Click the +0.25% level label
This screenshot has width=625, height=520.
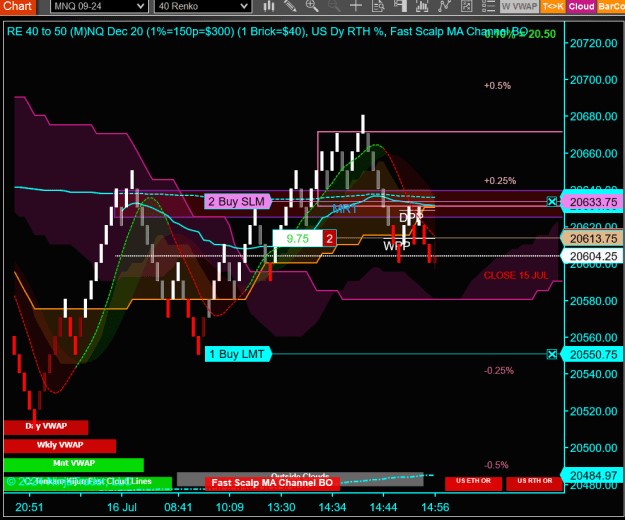click(500, 181)
